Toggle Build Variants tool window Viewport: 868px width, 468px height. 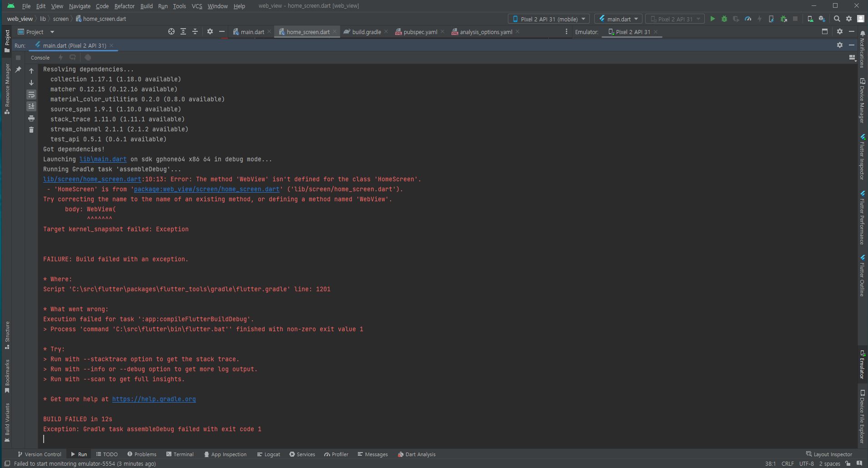tap(7, 423)
